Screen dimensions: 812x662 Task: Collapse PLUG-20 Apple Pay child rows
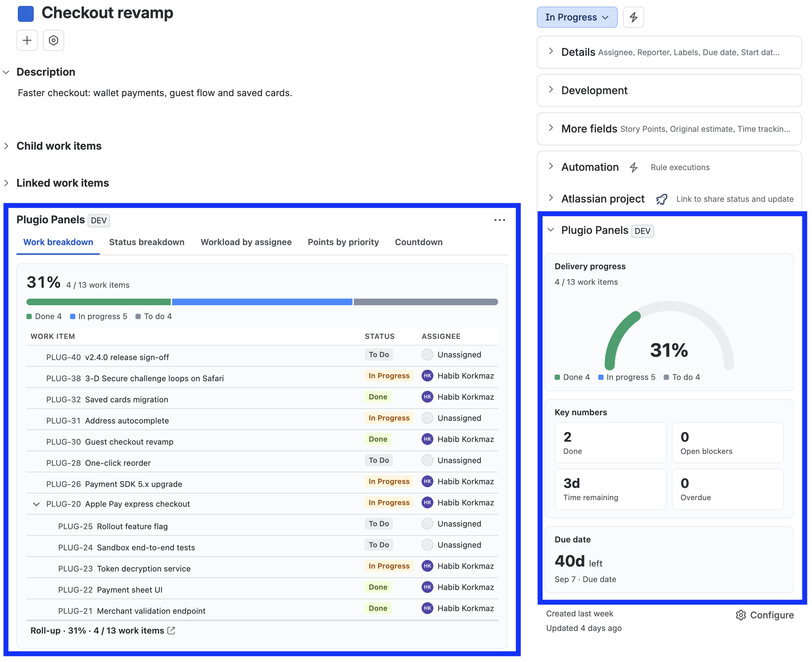pos(36,504)
